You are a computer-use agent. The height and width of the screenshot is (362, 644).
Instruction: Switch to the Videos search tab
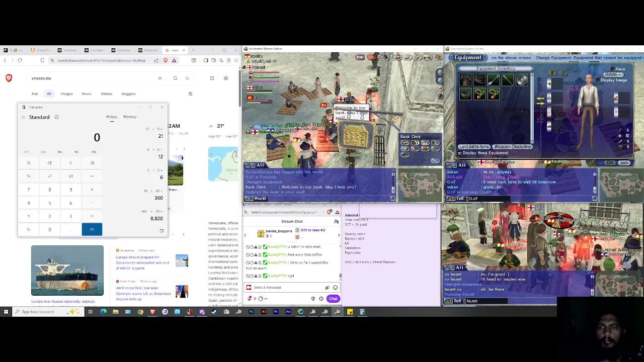pyautogui.click(x=106, y=94)
